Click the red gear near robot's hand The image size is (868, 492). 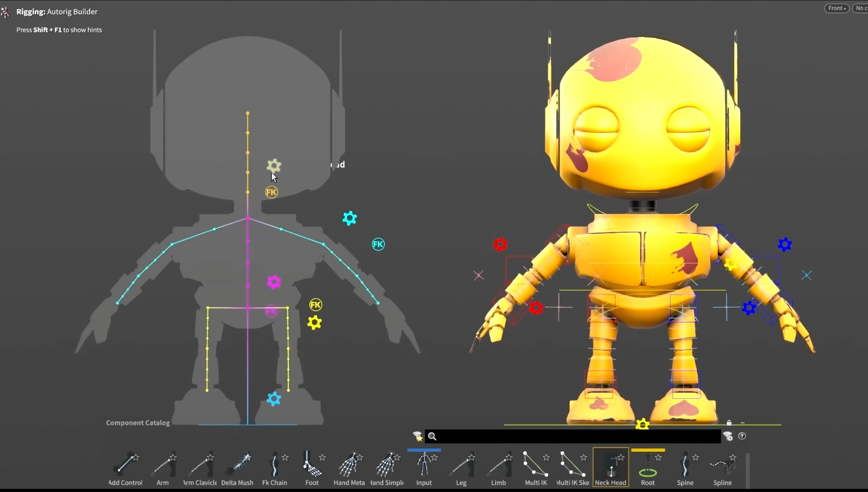[x=536, y=308]
